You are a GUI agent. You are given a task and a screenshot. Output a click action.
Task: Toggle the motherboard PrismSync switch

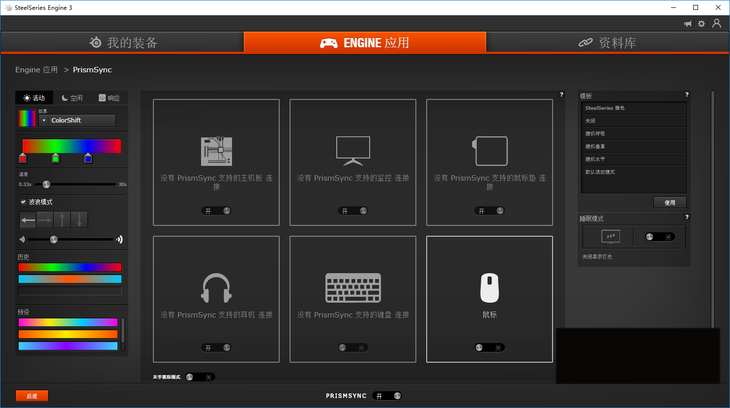(216, 211)
